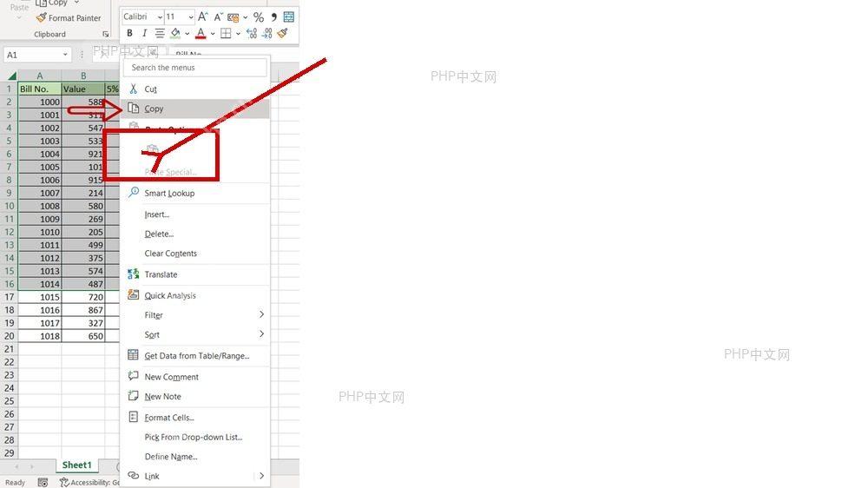Click the cell with value 650

[83, 336]
